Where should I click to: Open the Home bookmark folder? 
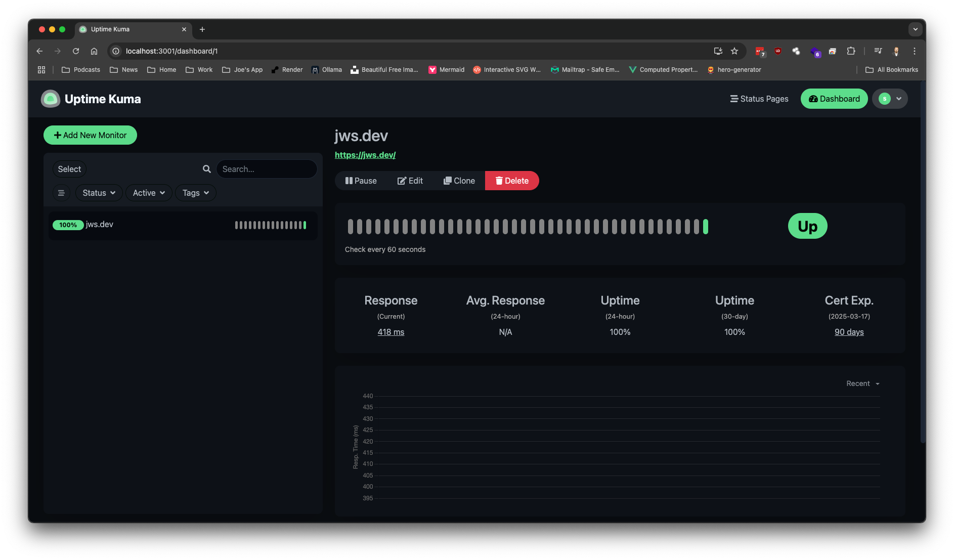(162, 70)
